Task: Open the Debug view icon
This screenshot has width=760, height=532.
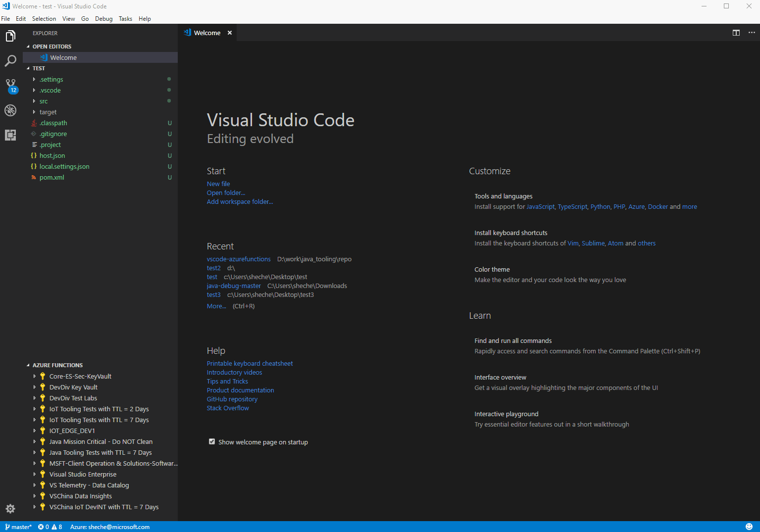Action: click(x=10, y=110)
